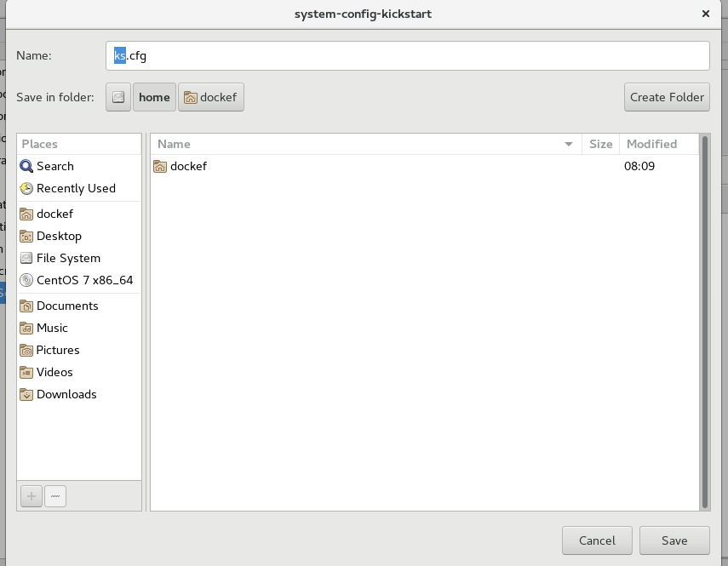
Task: Click the Name text field
Action: coord(408,55)
